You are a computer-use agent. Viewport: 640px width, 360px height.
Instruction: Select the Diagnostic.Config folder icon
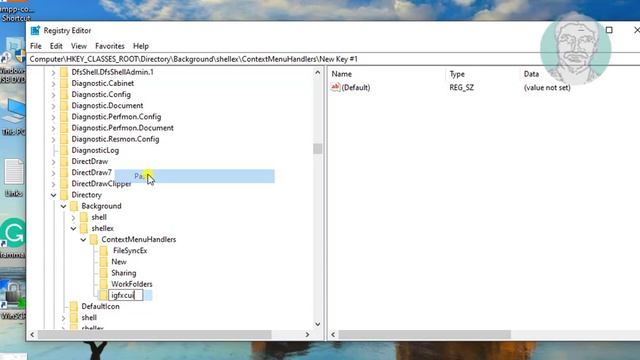click(64, 94)
